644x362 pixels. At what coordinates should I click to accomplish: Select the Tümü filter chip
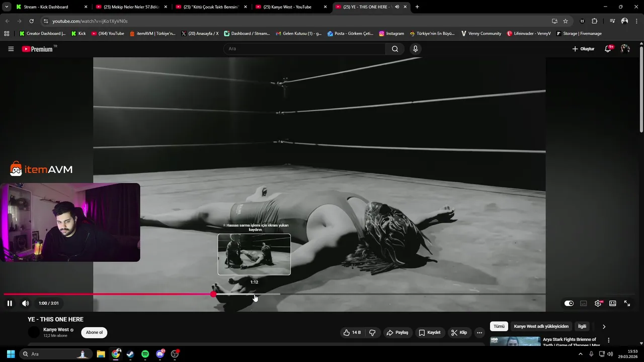pyautogui.click(x=499, y=326)
